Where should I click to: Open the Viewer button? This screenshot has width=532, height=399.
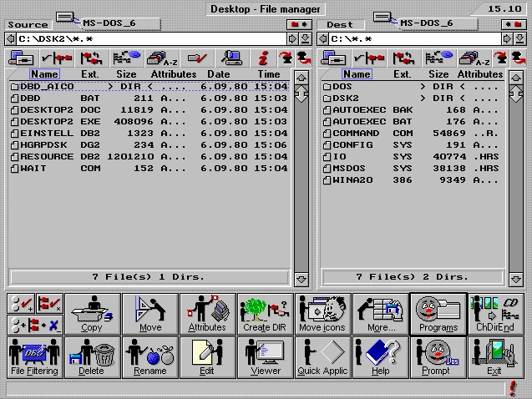(x=266, y=357)
